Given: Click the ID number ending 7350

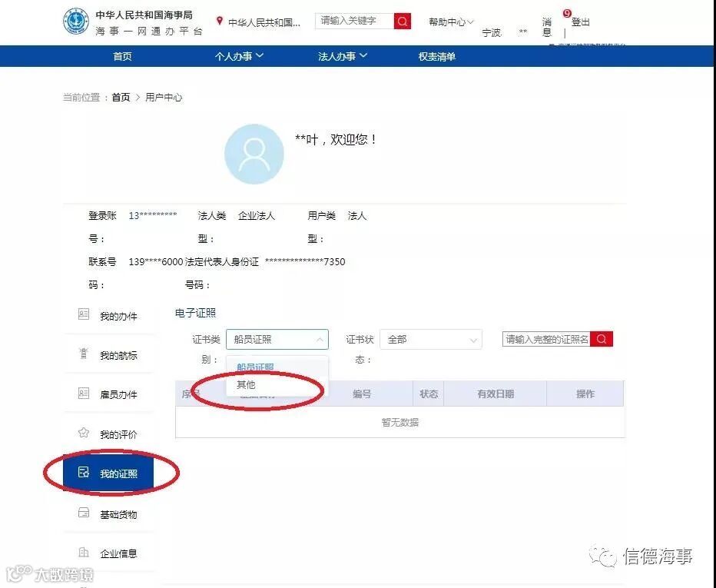Looking at the screenshot, I should 305,262.
